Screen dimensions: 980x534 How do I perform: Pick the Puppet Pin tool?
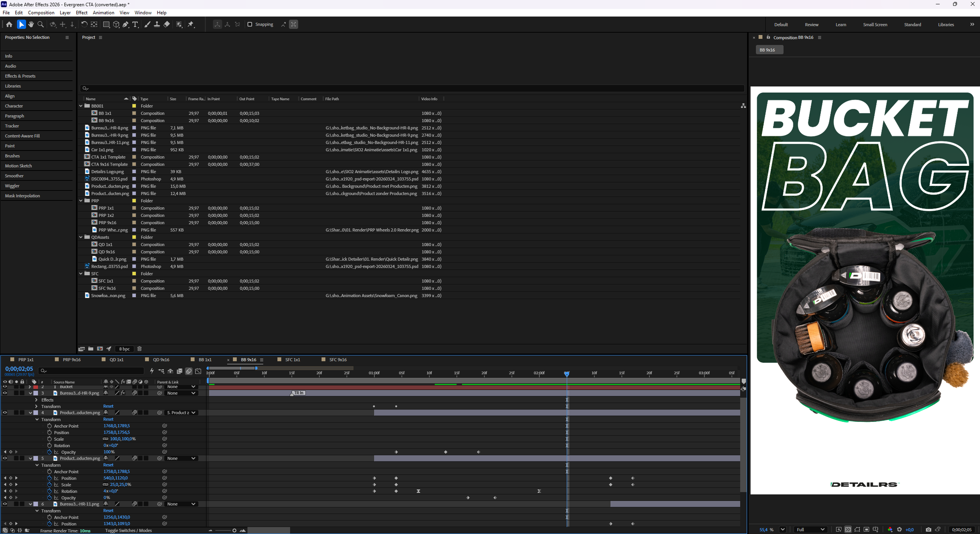(x=191, y=24)
